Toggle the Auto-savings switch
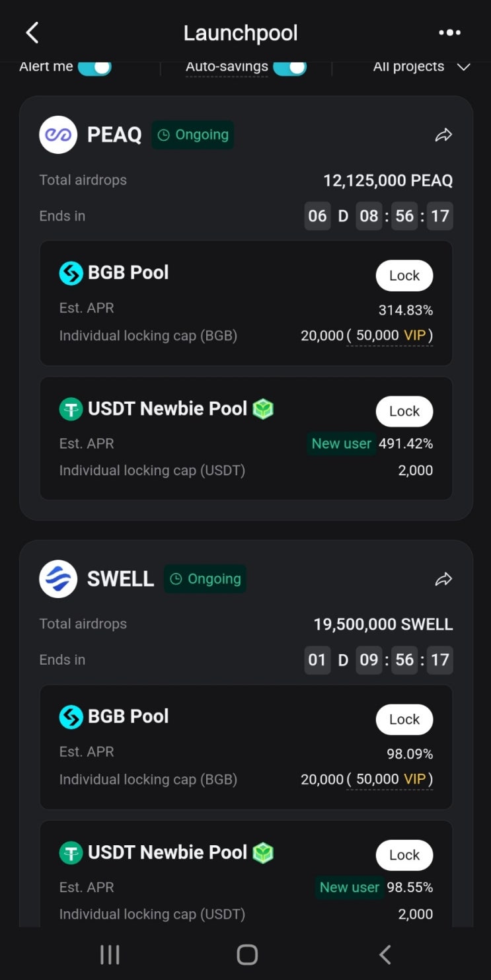 (x=289, y=67)
